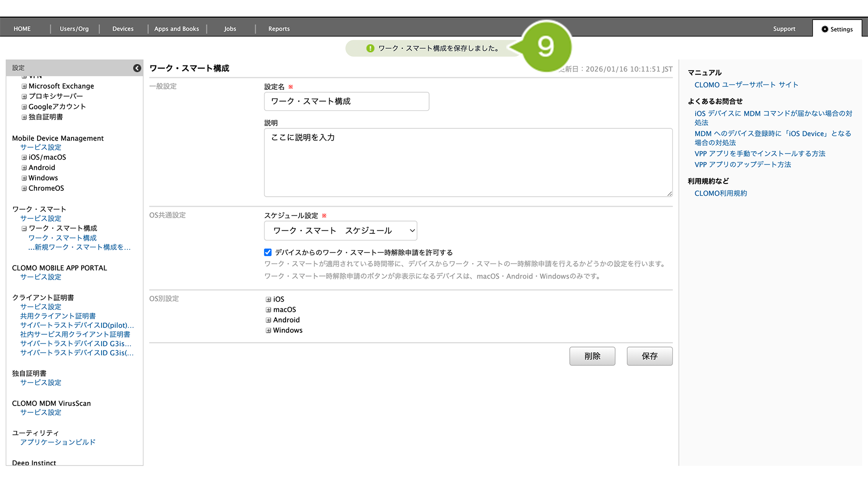This screenshot has width=868, height=488.
Task: Expand the macOS plus icon under OS別設定
Action: [x=269, y=310]
